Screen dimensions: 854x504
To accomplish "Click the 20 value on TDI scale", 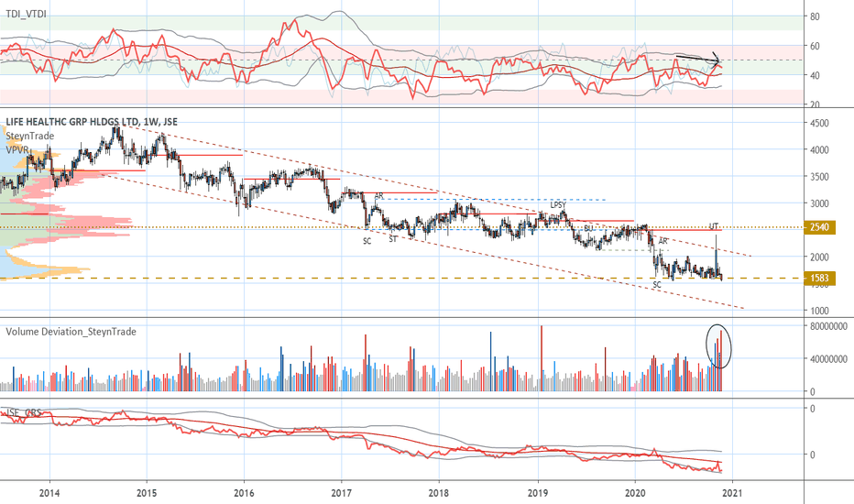I will [x=815, y=104].
